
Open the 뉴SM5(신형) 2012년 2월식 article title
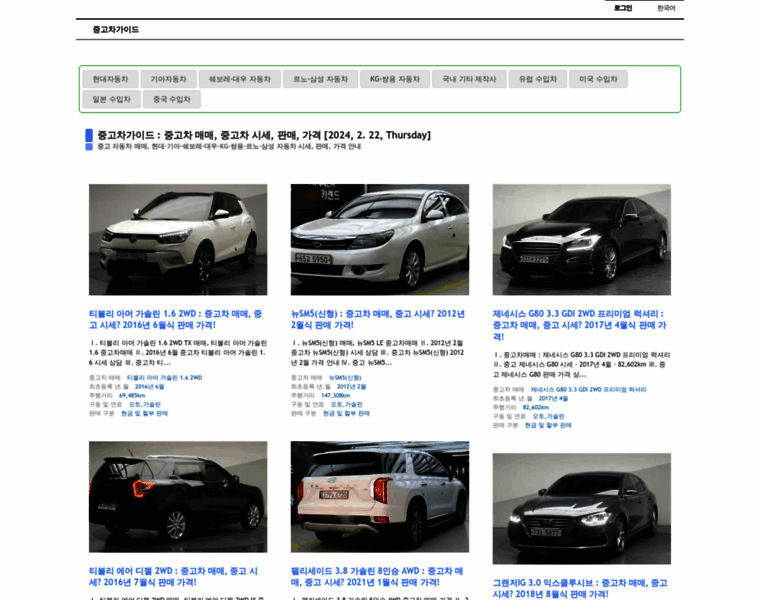click(378, 319)
